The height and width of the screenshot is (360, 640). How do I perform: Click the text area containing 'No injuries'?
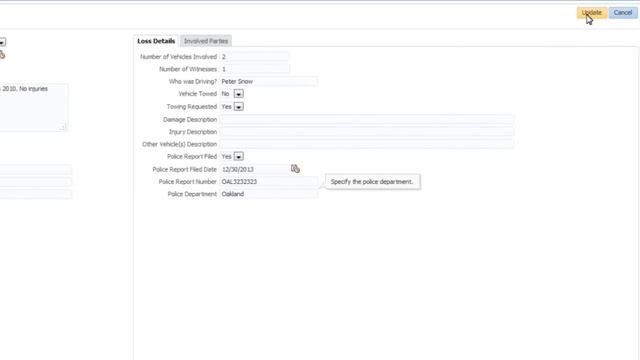[33, 107]
